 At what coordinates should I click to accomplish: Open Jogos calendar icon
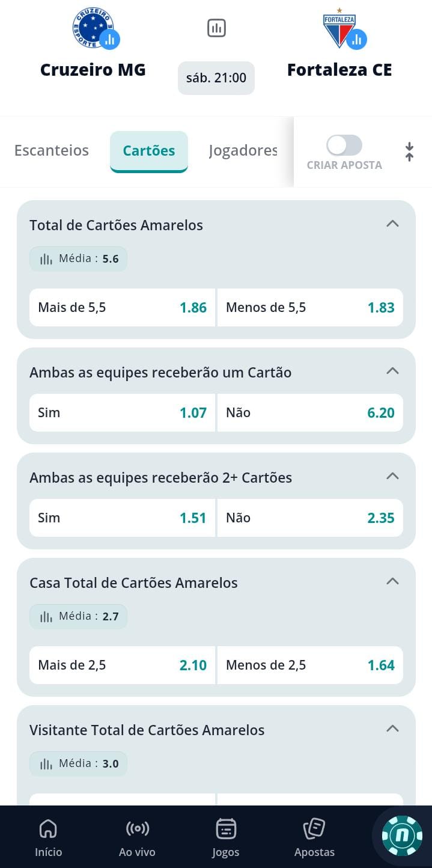coord(226,837)
